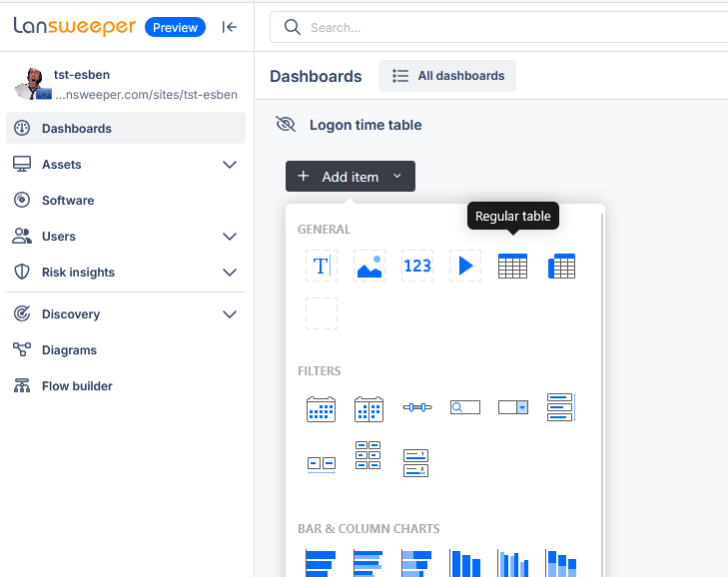This screenshot has width=728, height=577.
Task: Click the All dashboards button
Action: click(447, 76)
